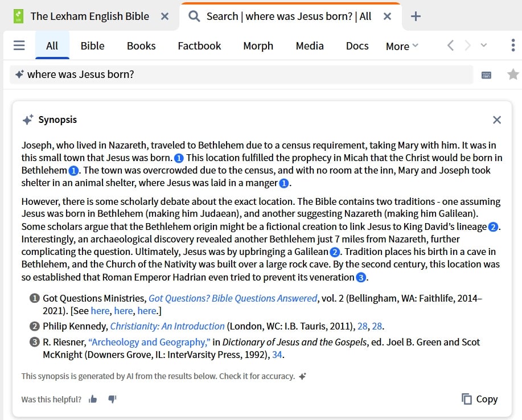
Task: Close The Lexham English Bible tab
Action: click(165, 17)
